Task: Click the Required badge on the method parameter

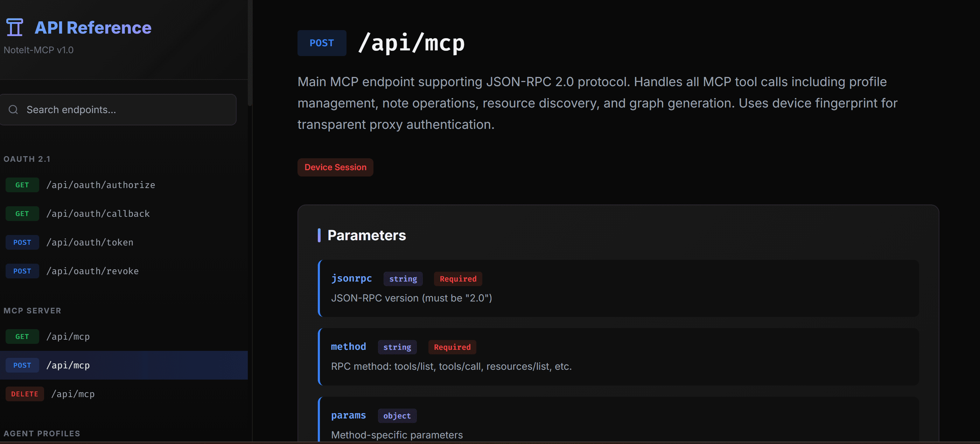Action: 451,347
